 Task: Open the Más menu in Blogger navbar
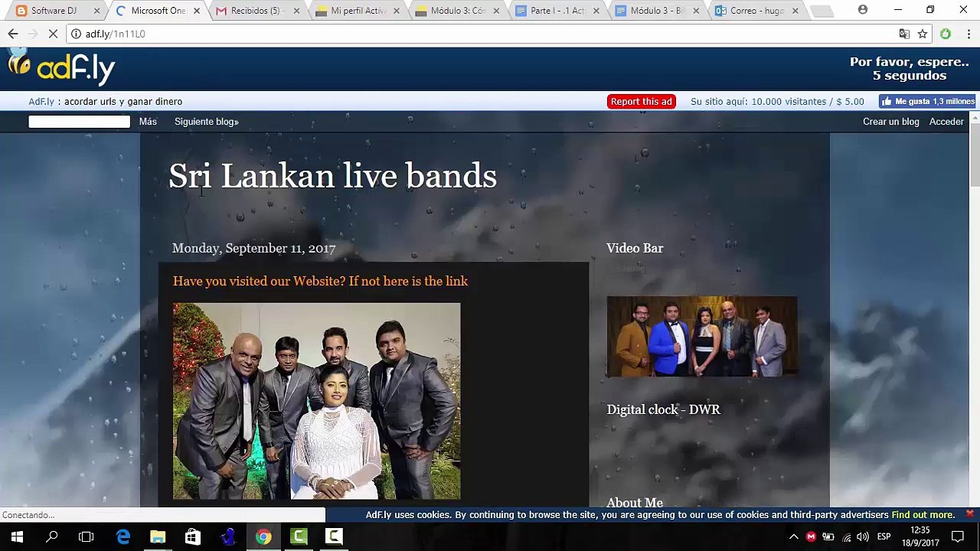[x=148, y=122]
